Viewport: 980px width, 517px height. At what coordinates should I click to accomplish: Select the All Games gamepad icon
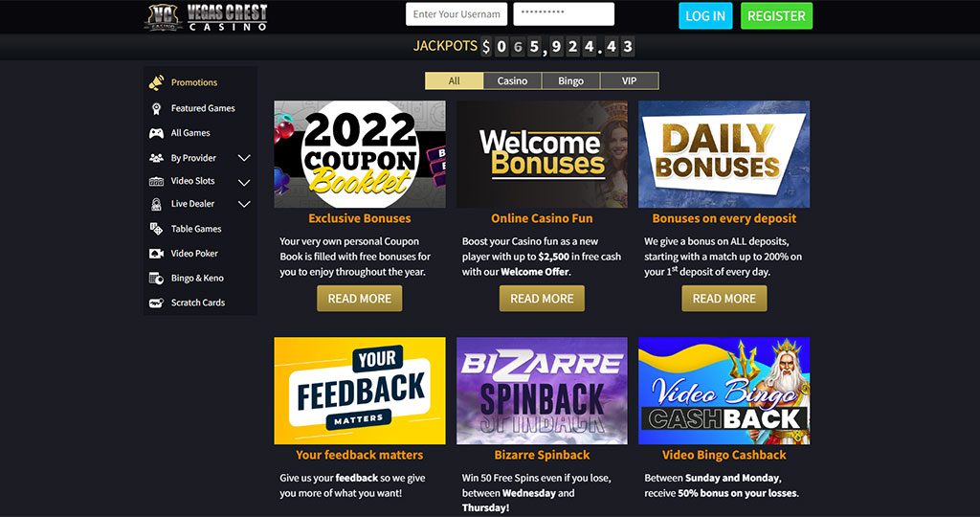point(156,133)
